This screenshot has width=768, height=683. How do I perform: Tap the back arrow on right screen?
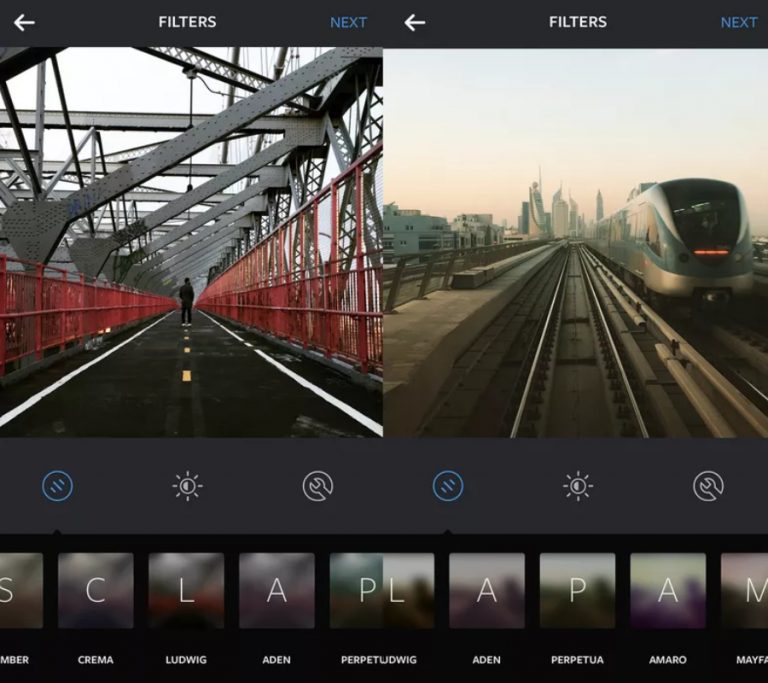(x=414, y=22)
